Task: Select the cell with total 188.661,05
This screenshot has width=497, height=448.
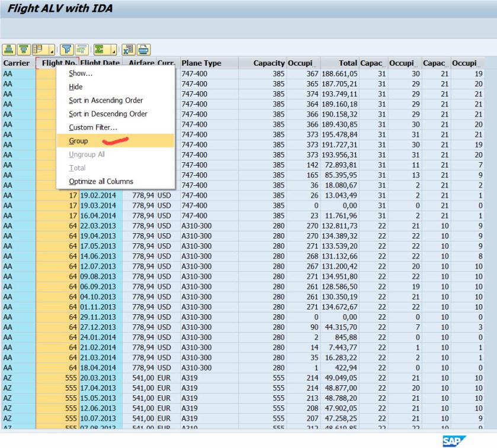Action: tap(339, 73)
